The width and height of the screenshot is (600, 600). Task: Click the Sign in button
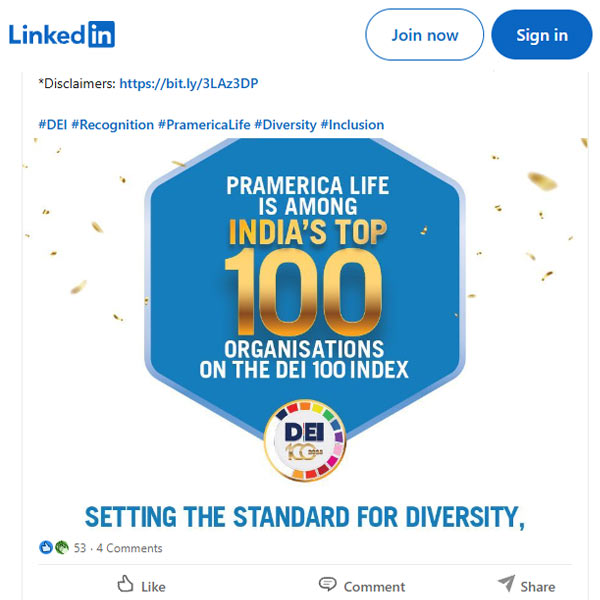pos(541,35)
